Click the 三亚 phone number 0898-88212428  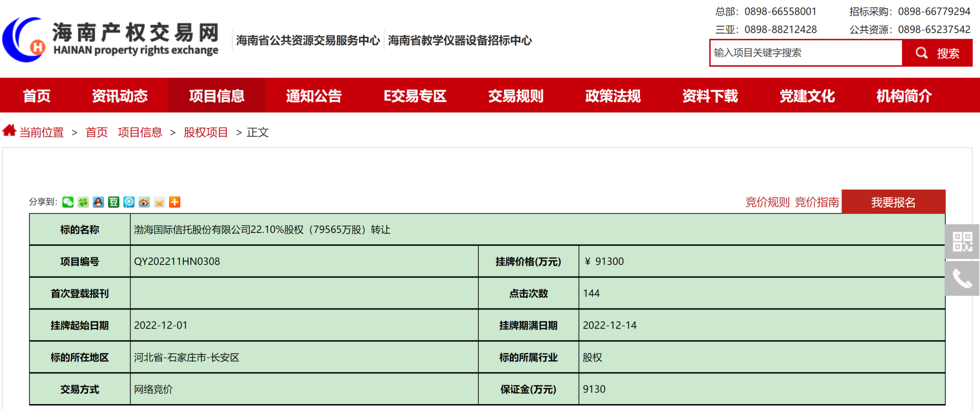781,29
